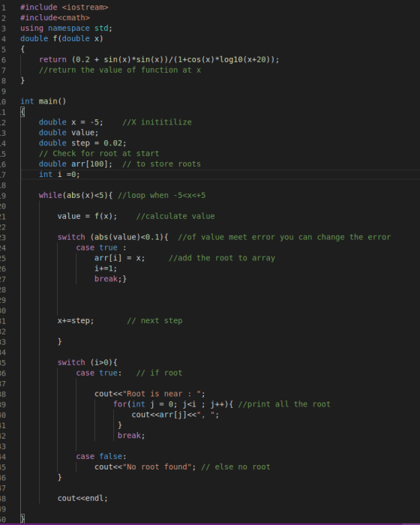This screenshot has height=525, width=420.
Task: Click the "x+=step;" statement
Action: (x=76, y=321)
